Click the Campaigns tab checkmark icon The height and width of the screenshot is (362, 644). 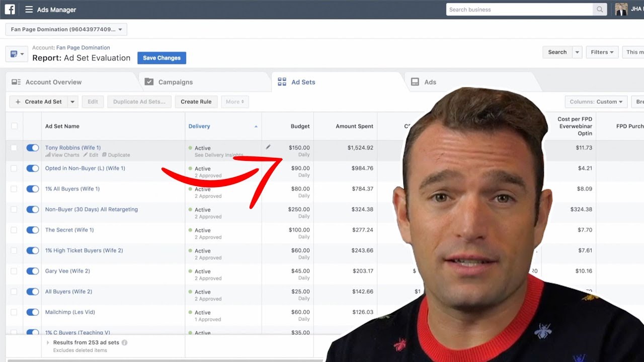click(149, 82)
